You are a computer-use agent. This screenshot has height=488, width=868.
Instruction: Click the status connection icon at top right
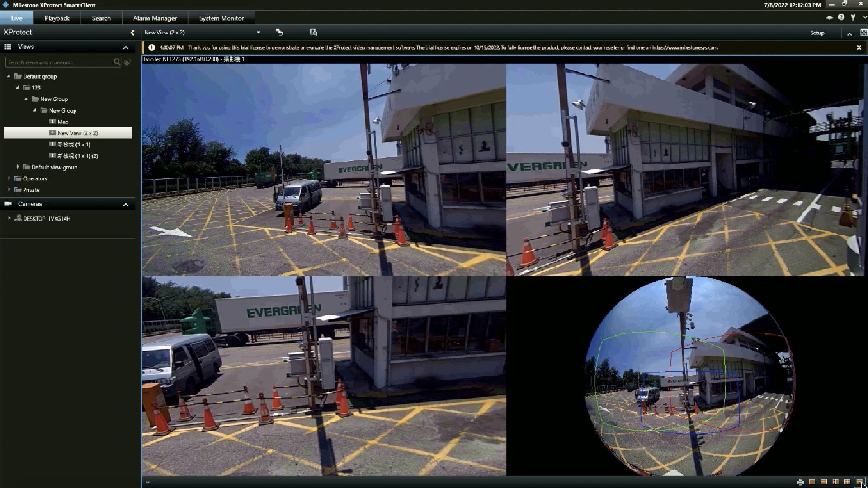[829, 18]
